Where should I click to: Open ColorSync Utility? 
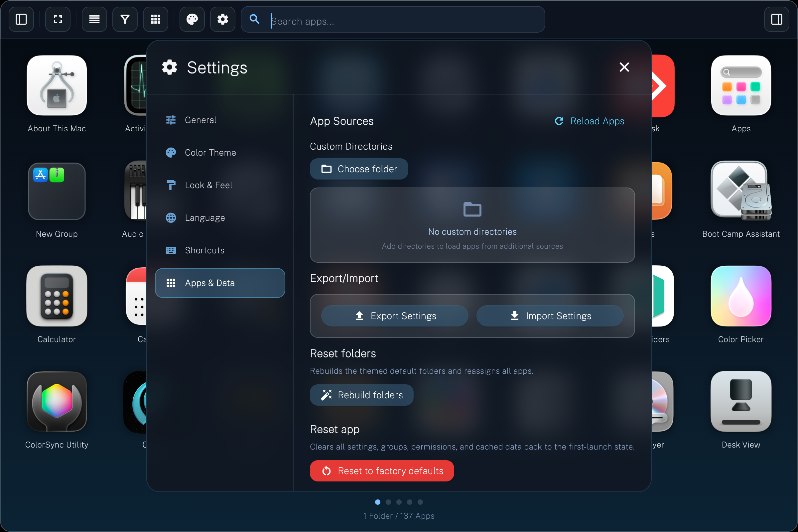click(x=56, y=402)
